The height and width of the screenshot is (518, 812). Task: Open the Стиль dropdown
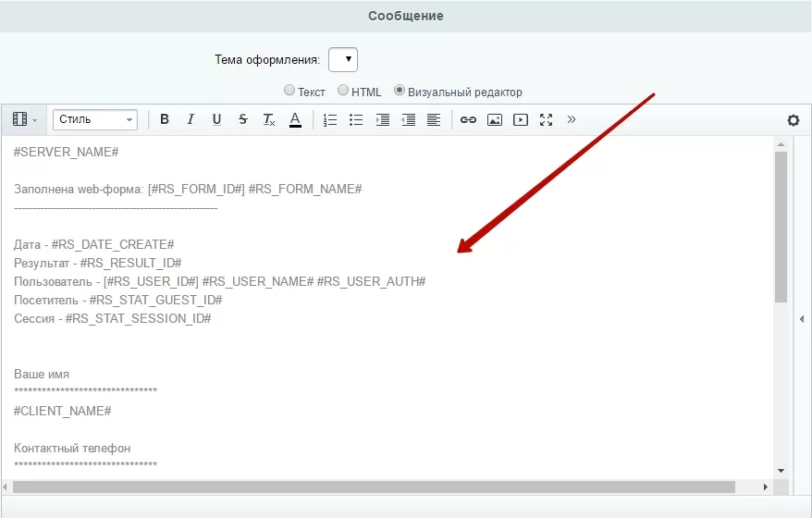[x=95, y=119]
